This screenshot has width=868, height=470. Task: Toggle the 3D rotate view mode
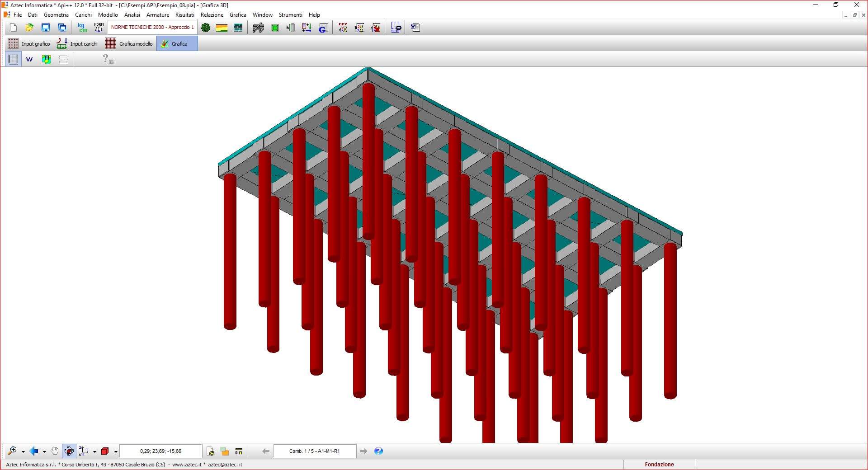click(x=69, y=451)
